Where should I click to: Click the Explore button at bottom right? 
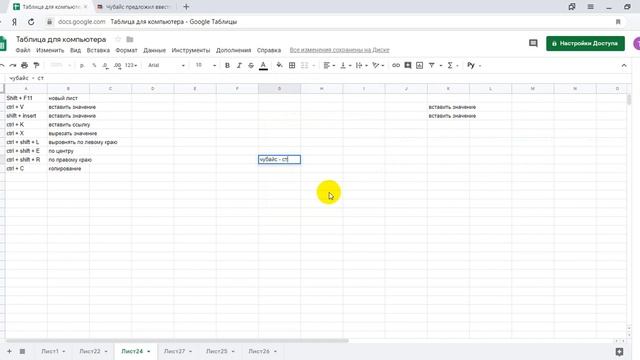[619, 351]
